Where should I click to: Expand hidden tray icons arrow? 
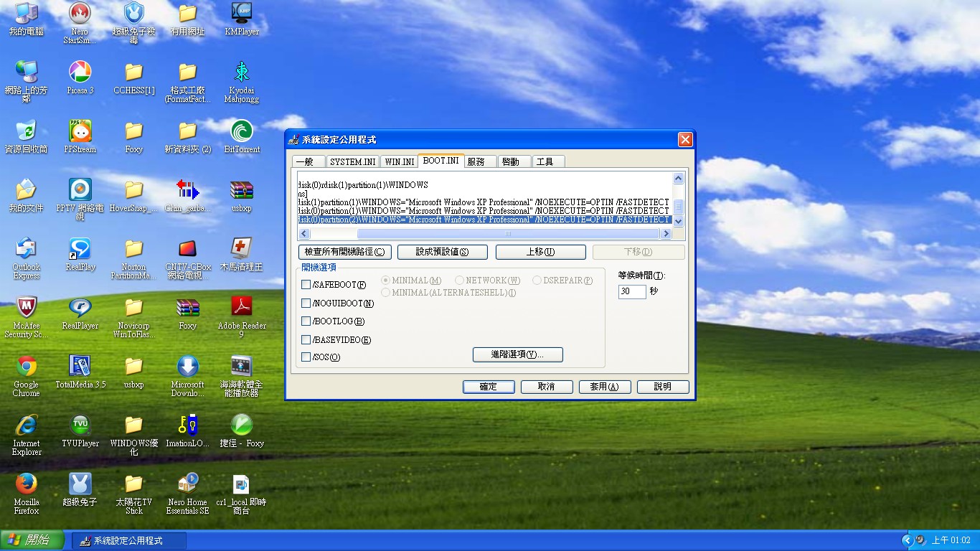point(908,540)
